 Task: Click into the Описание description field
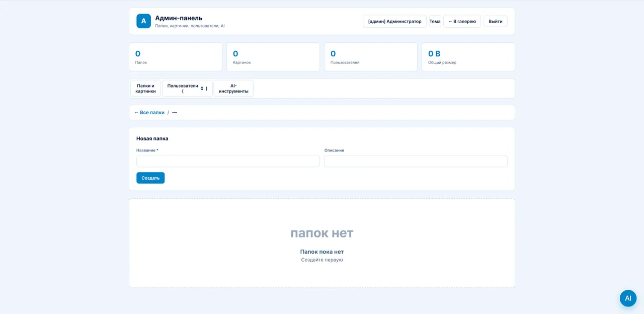[x=416, y=161]
